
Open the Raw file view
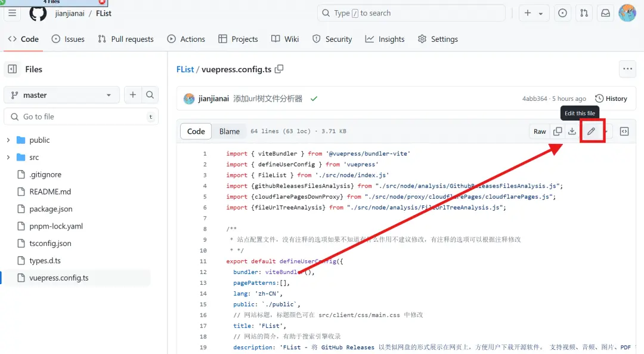[x=540, y=131]
